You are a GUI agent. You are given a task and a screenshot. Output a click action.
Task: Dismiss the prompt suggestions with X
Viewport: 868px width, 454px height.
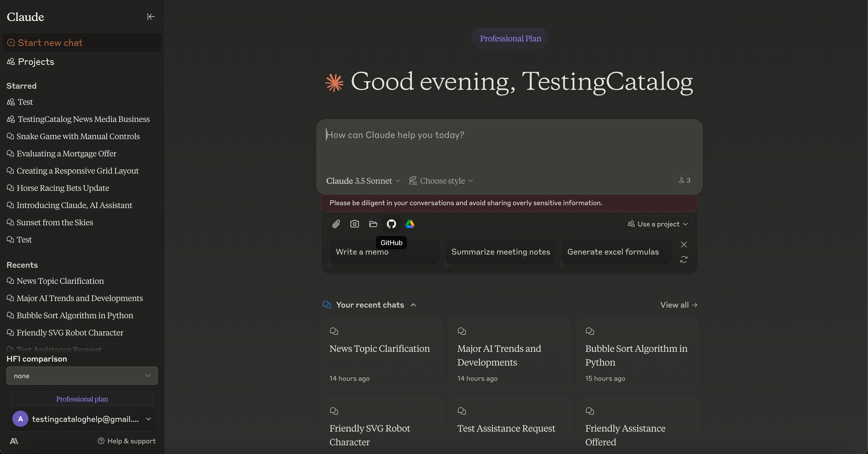click(x=684, y=245)
